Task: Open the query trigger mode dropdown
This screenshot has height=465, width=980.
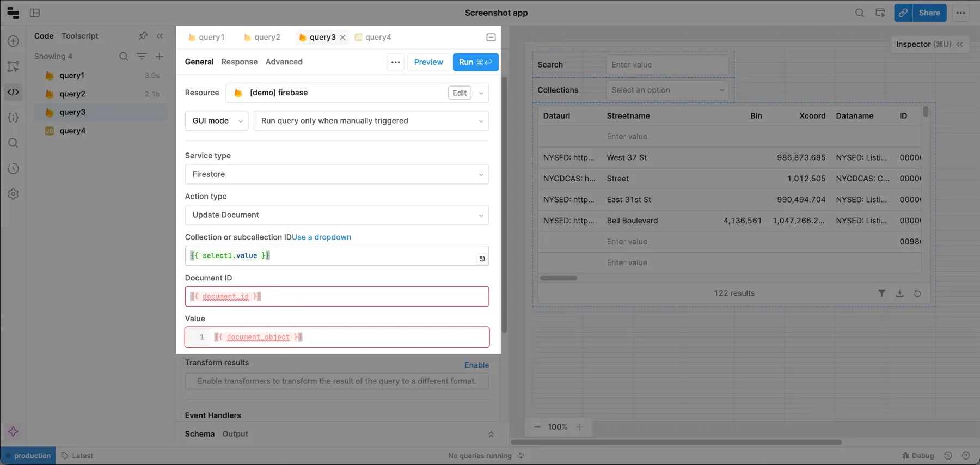Action: pos(371,121)
